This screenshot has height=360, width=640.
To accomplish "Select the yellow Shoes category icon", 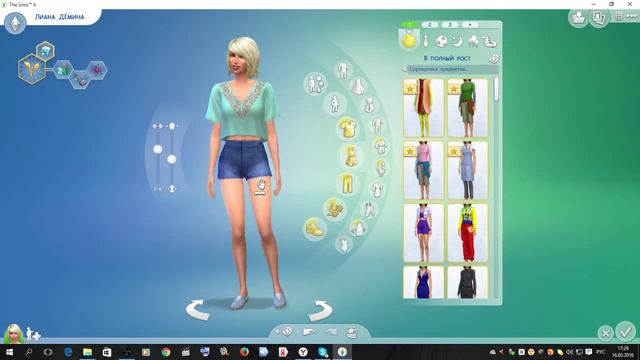I will [315, 229].
